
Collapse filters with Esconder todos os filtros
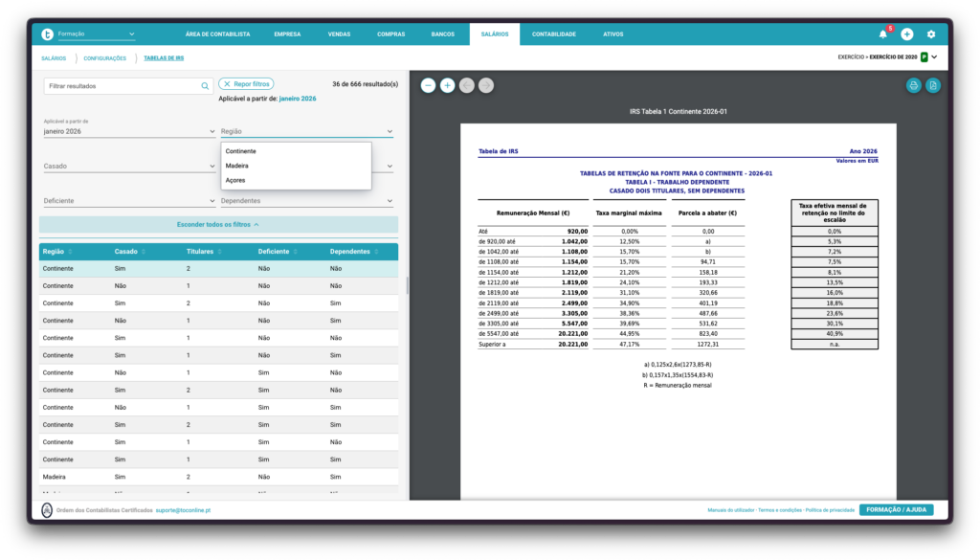pos(218,224)
